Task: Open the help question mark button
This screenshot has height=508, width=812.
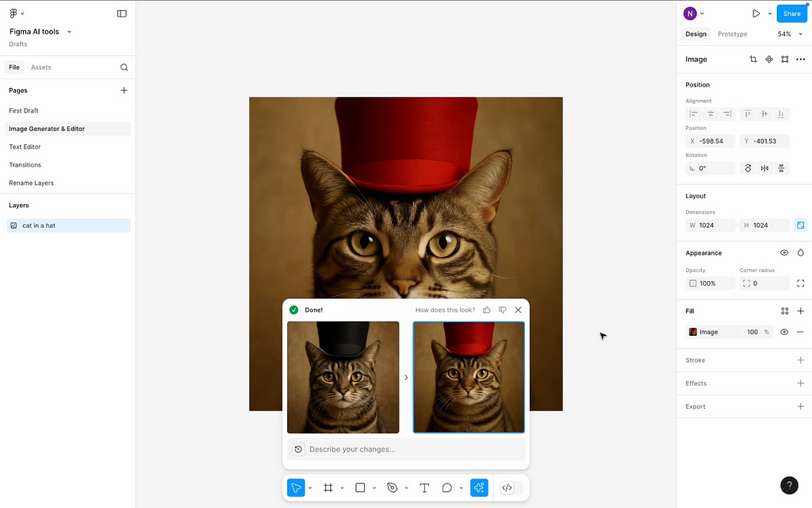Action: (x=789, y=485)
